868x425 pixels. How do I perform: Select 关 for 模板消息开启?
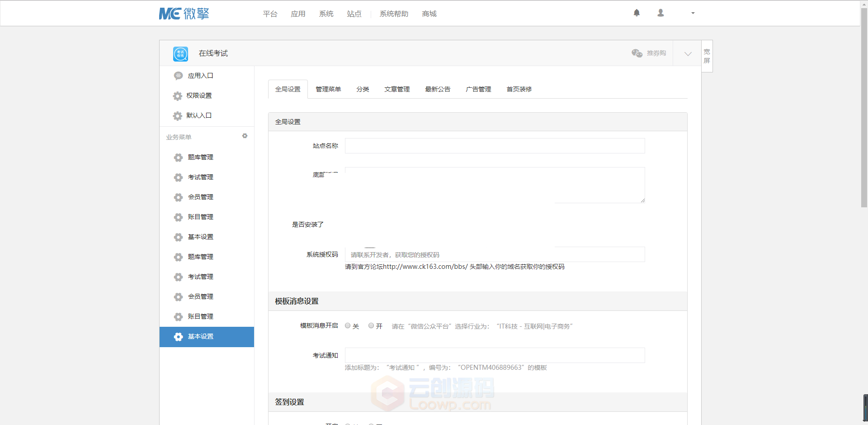348,325
